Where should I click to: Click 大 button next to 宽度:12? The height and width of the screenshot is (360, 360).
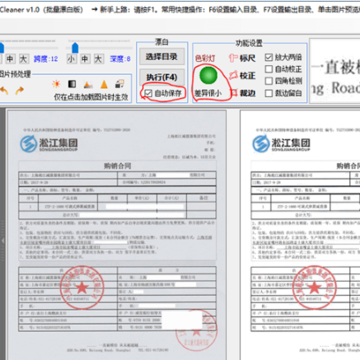(x=24, y=59)
